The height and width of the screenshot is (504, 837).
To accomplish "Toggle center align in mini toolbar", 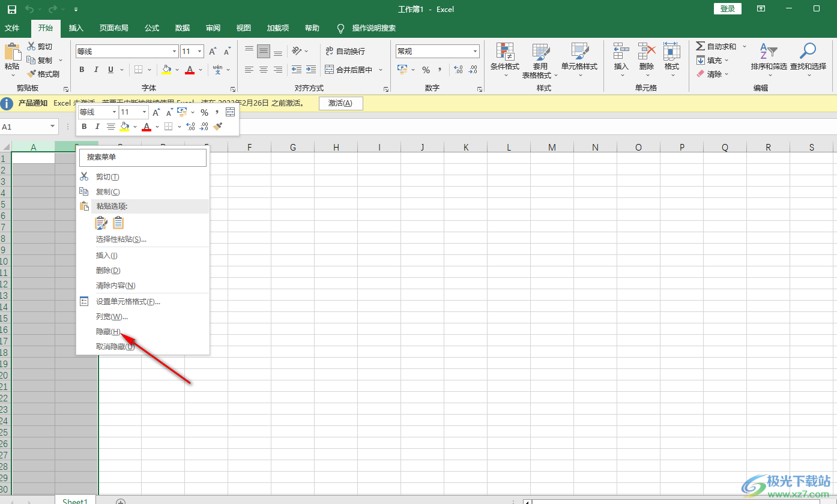I will coord(111,127).
